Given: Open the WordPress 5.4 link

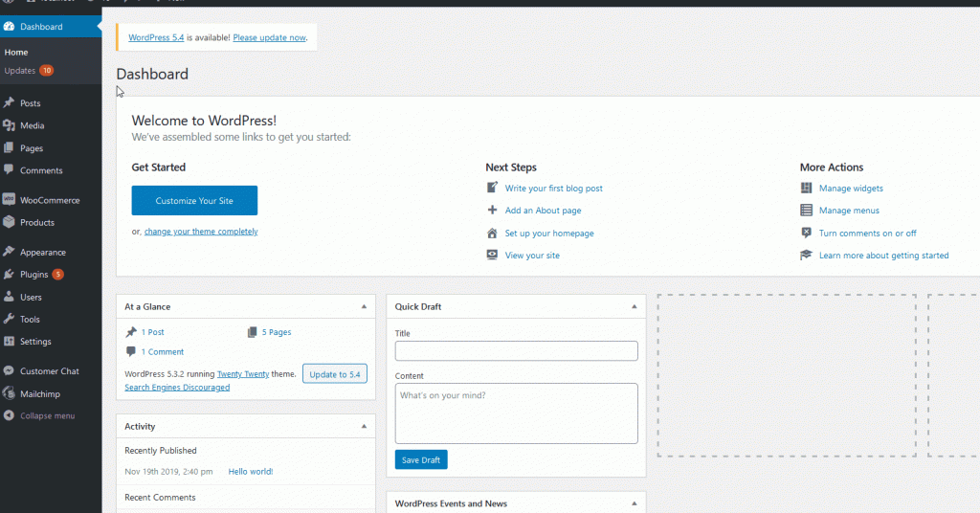Looking at the screenshot, I should point(156,37).
